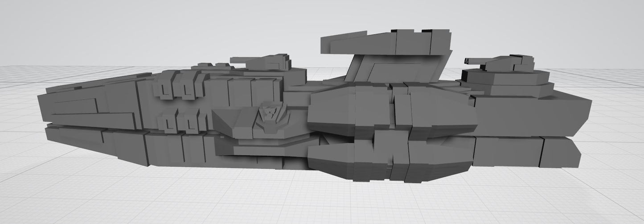Click the empty sky above the ship
This screenshot has width=644, height=224.
(x=178, y=27)
